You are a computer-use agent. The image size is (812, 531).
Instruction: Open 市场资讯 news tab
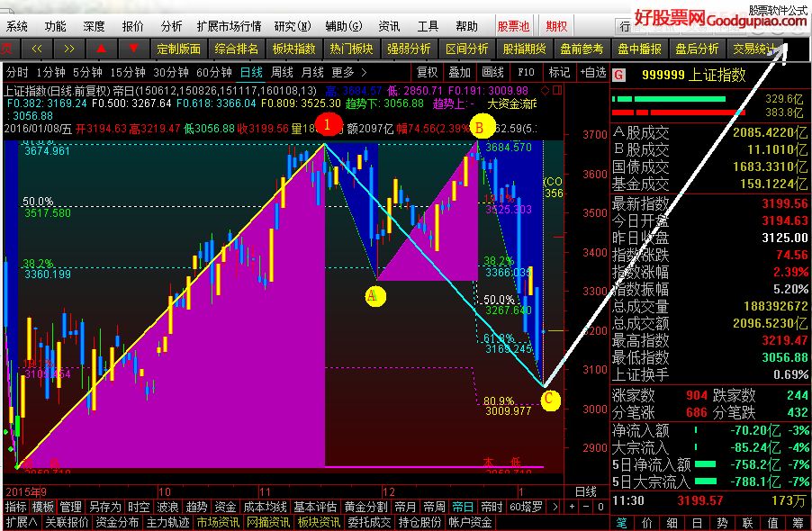click(218, 522)
